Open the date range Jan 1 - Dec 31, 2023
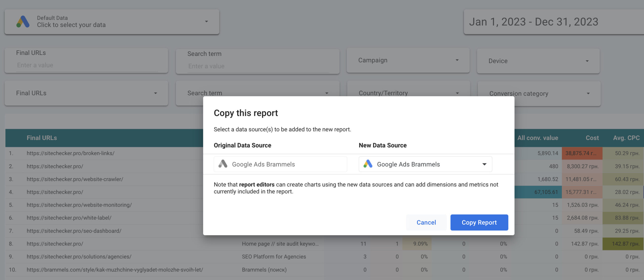This screenshot has width=644, height=280. click(533, 22)
